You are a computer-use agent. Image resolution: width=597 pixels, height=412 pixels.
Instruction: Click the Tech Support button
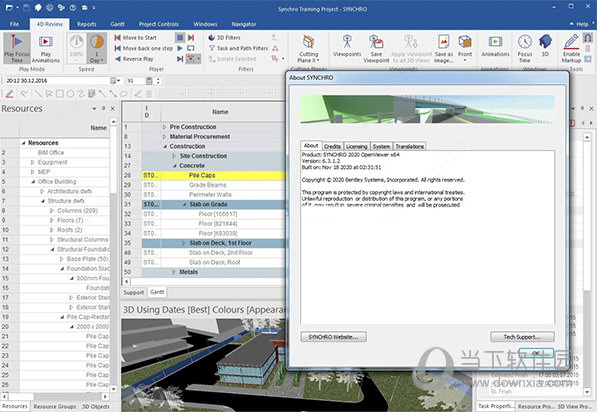coord(522,337)
